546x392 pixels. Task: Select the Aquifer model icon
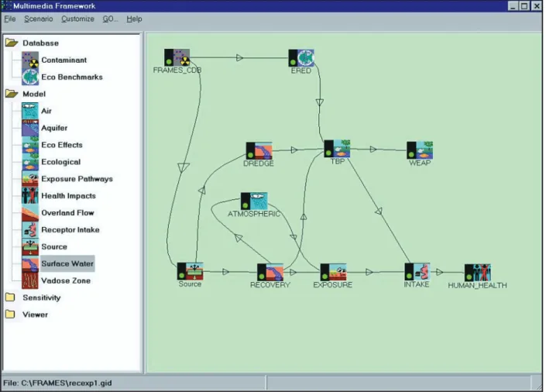click(30, 128)
